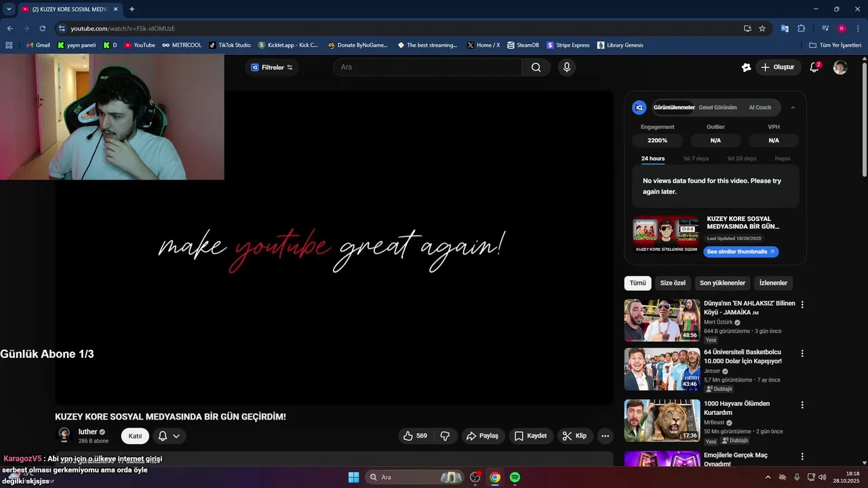Open the Gmail bookmark
This screenshot has height=488, width=868.
pos(38,45)
